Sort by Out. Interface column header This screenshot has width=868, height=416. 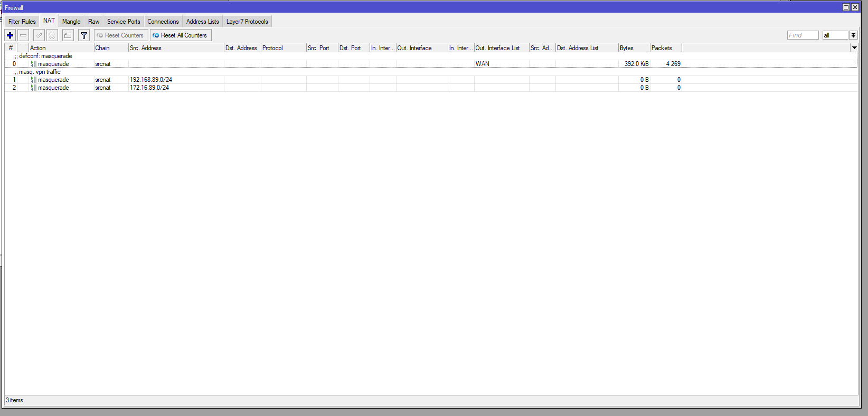422,48
